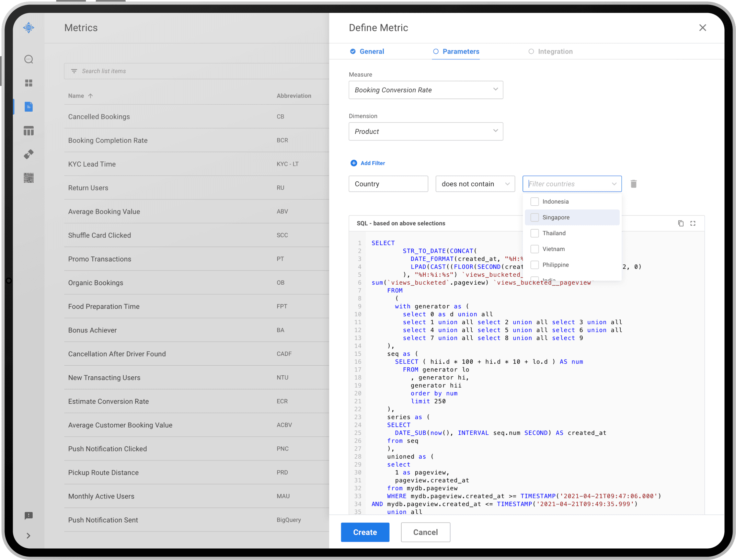Select the Food Preparation Time row
This screenshot has height=560, width=736.
196,306
